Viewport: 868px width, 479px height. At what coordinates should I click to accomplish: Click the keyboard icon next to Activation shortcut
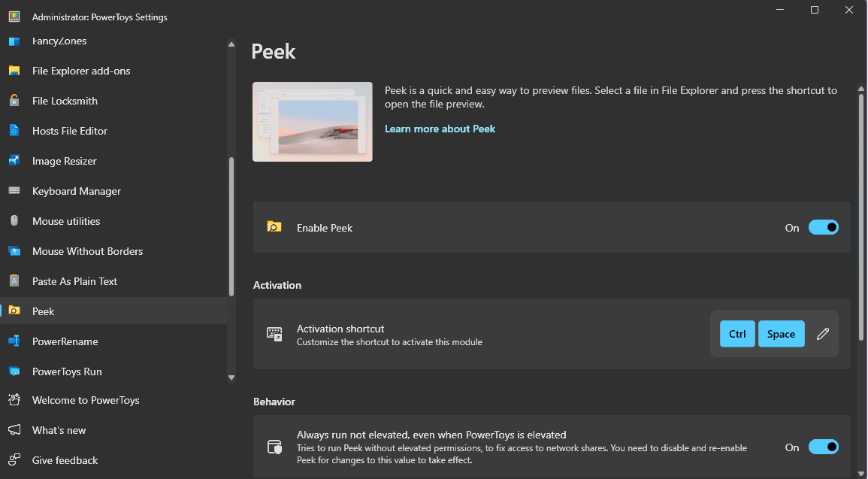tap(274, 333)
